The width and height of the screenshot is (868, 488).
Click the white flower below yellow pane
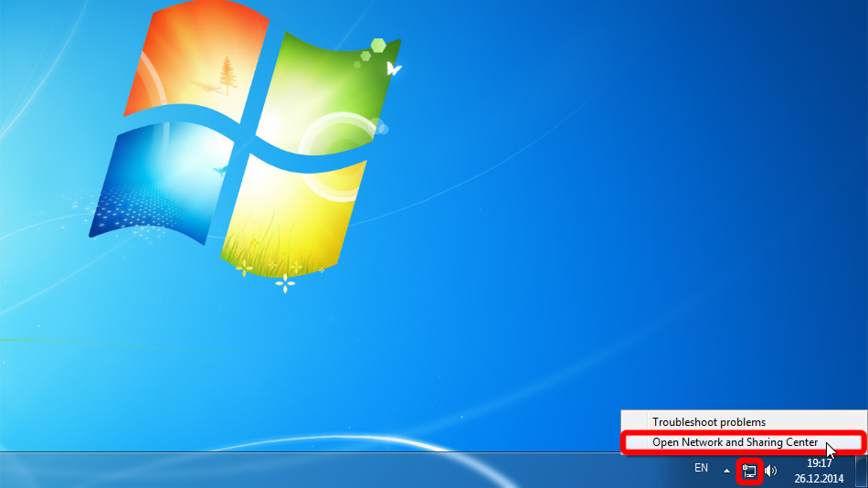(286, 282)
